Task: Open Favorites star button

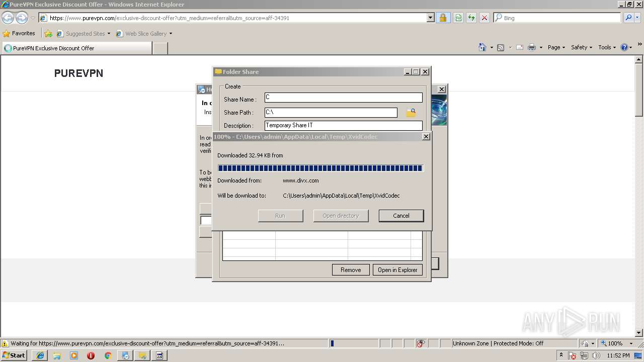Action: click(x=19, y=33)
